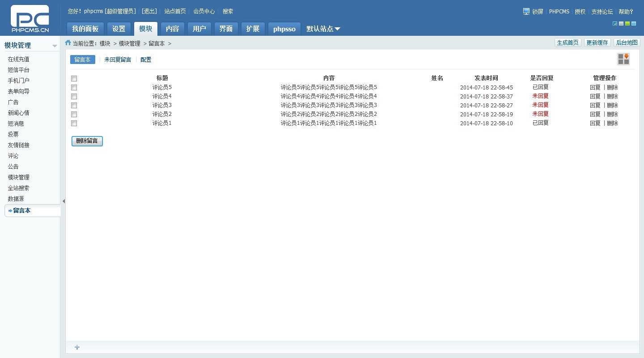
Task: Check the box for 评论员4 row
Action: tap(74, 96)
